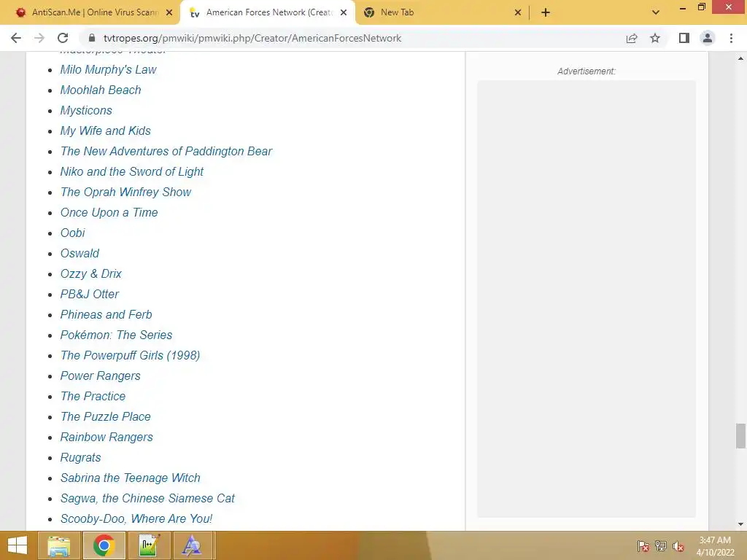Switch to the American Forces Network tab

[x=268, y=12]
